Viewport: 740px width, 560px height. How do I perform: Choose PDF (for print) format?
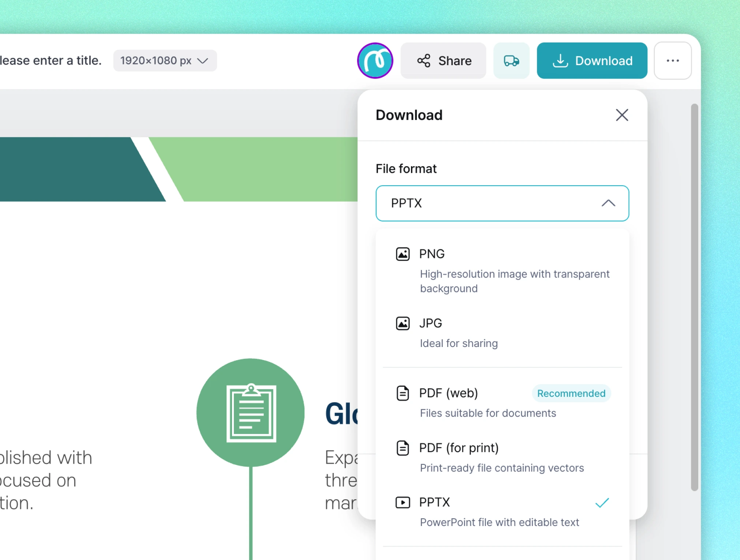click(502, 457)
